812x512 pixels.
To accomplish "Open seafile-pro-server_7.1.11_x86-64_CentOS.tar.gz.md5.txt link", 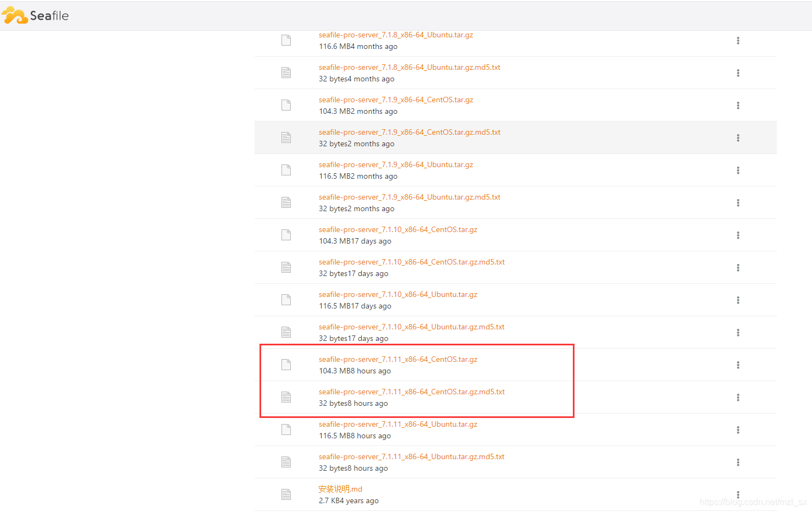I will pyautogui.click(x=412, y=392).
